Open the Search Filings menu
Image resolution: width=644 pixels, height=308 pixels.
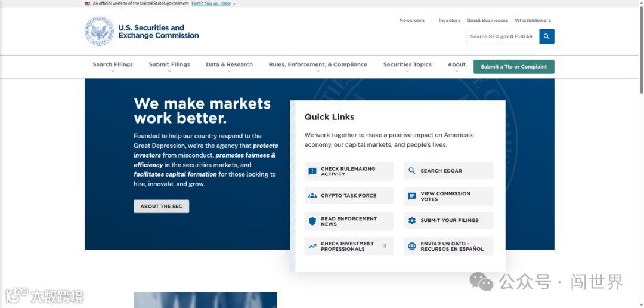(x=113, y=64)
